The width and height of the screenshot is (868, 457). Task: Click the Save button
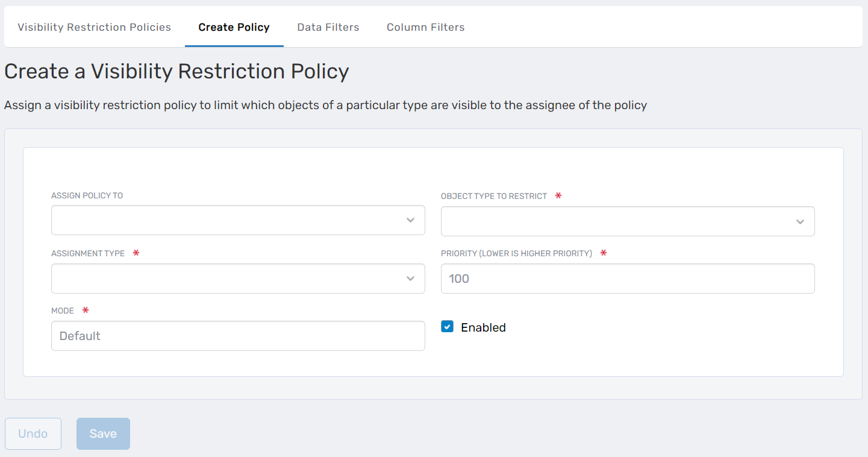point(102,433)
